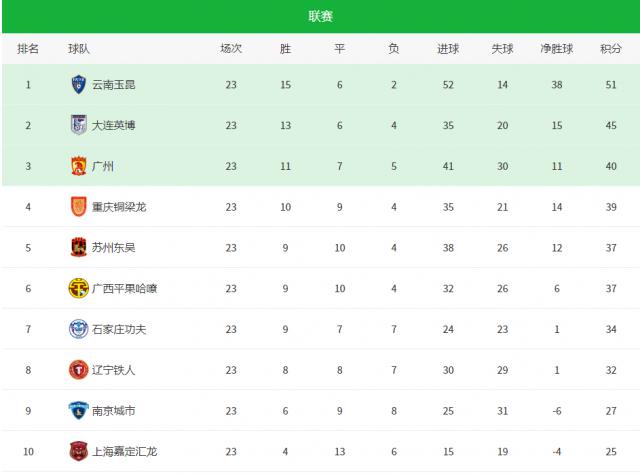Open the 广西平果哈嘹 team name link

pos(124,288)
